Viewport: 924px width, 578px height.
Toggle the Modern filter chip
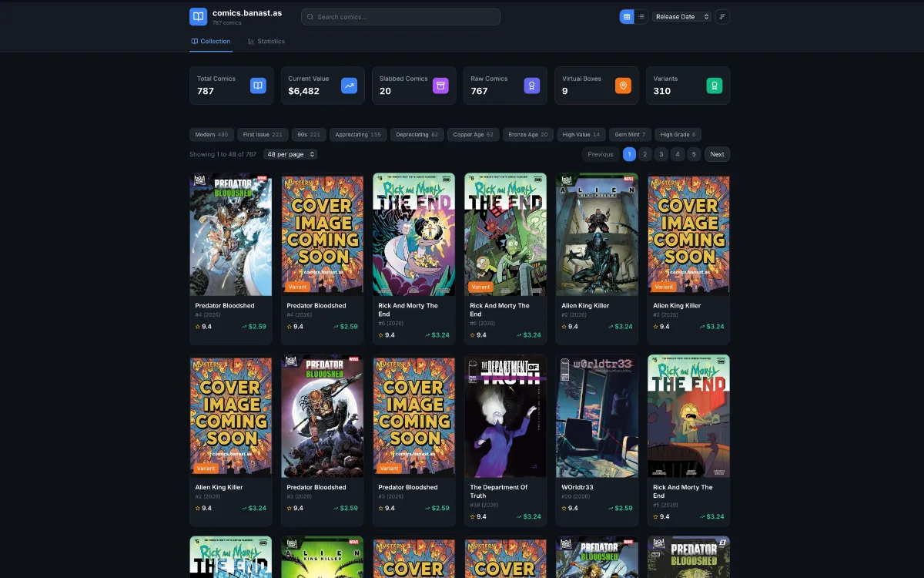pos(211,134)
